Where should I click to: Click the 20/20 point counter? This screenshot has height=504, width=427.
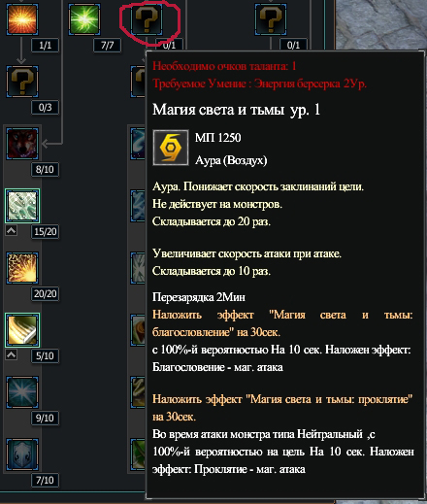click(x=45, y=294)
